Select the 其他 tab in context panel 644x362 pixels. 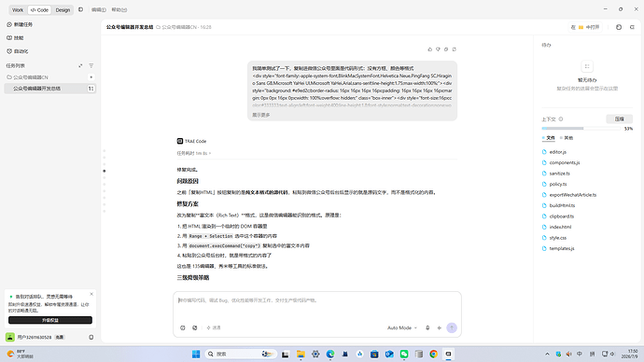tap(567, 138)
